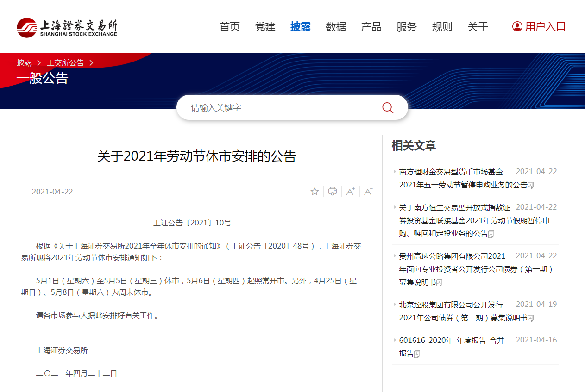Screen dimensions: 585x392
Task: Click 披露 breadcrumb link
Action: click(x=25, y=63)
